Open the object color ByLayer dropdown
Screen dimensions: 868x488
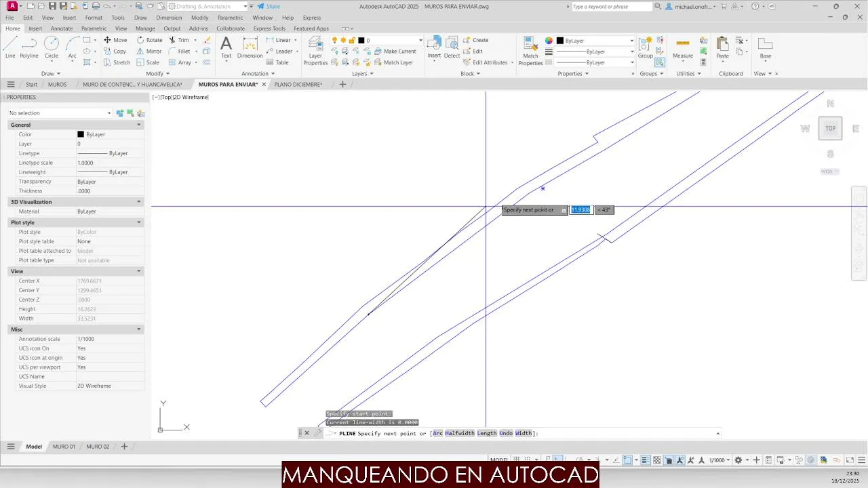pos(595,41)
